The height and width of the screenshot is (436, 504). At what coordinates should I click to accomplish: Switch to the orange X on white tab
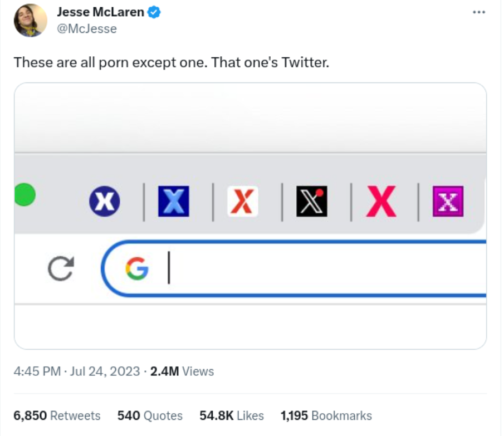coord(243,202)
